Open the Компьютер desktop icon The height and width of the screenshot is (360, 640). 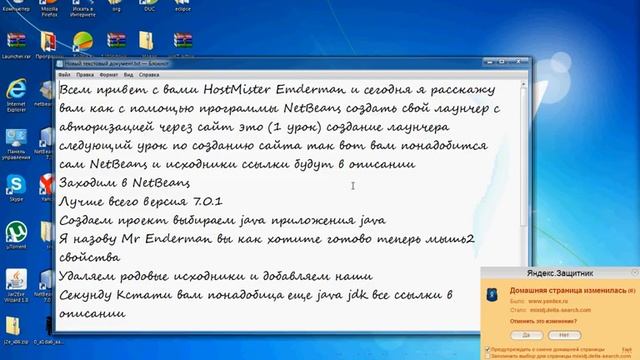pyautogui.click(x=16, y=6)
